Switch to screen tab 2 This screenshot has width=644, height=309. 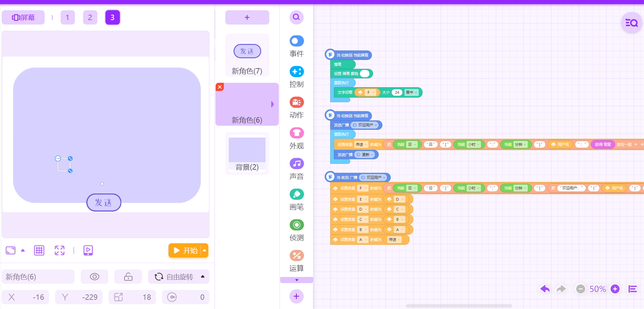tap(90, 17)
